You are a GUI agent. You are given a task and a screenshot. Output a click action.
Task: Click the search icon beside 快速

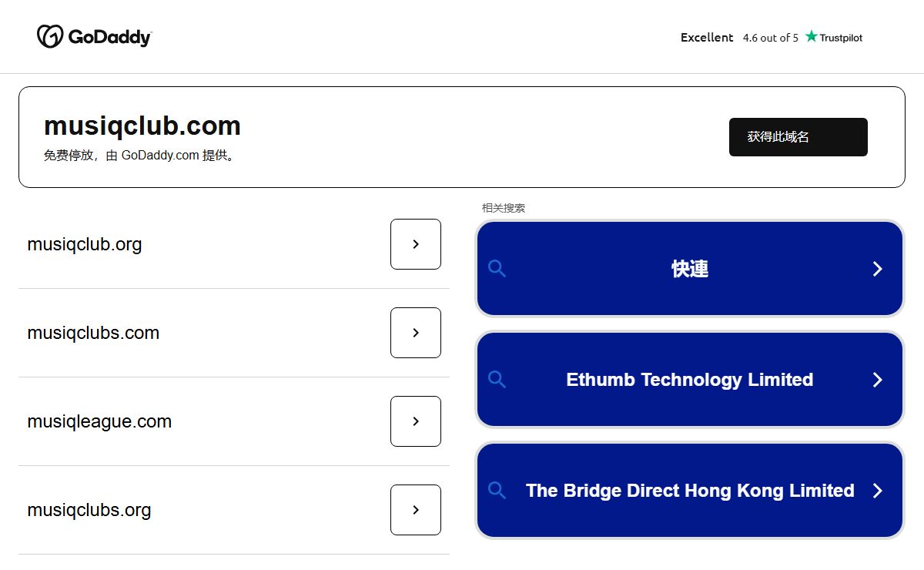[x=497, y=269]
